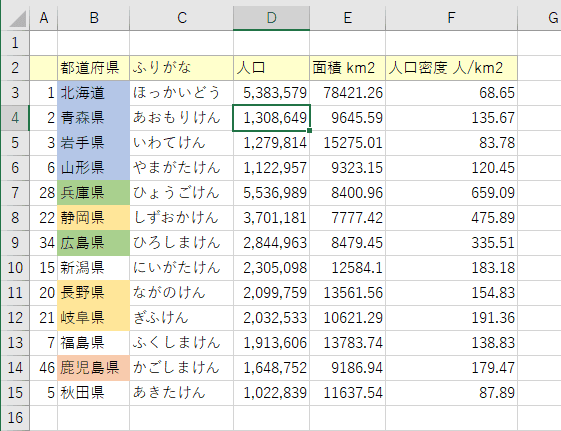This screenshot has width=561, height=431.
Task: Select cell with population 5,536,989
Action: pos(272,193)
